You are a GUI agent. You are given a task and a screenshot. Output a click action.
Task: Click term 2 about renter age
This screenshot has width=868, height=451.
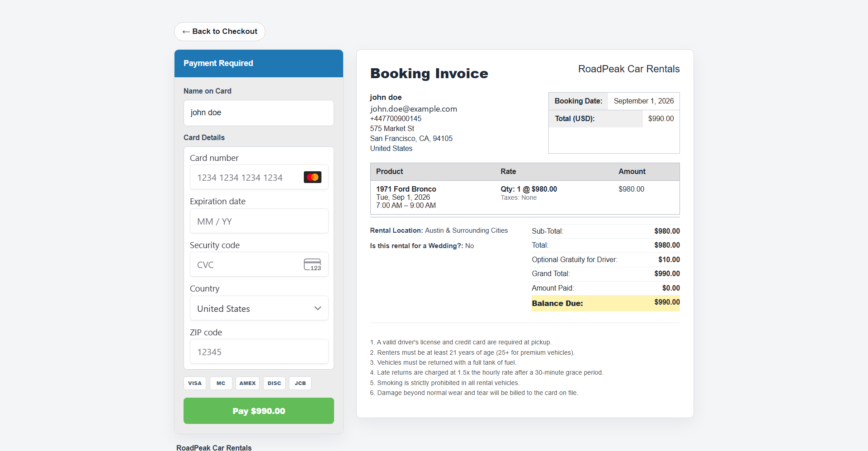pos(472,353)
